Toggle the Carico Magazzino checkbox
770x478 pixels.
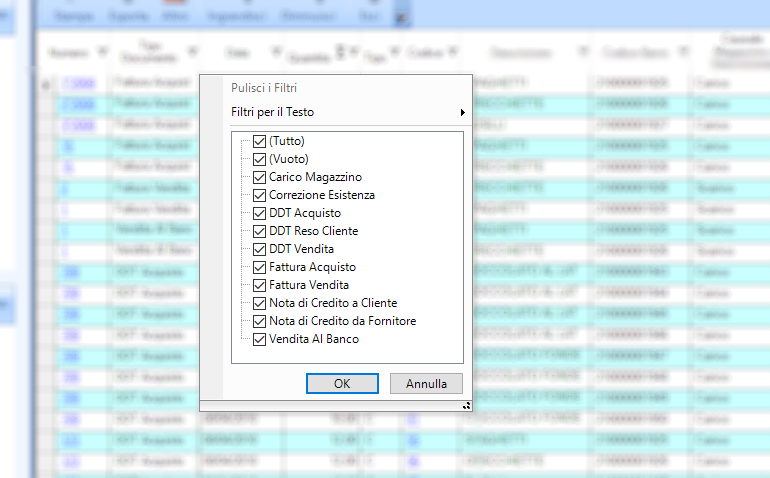(260, 177)
